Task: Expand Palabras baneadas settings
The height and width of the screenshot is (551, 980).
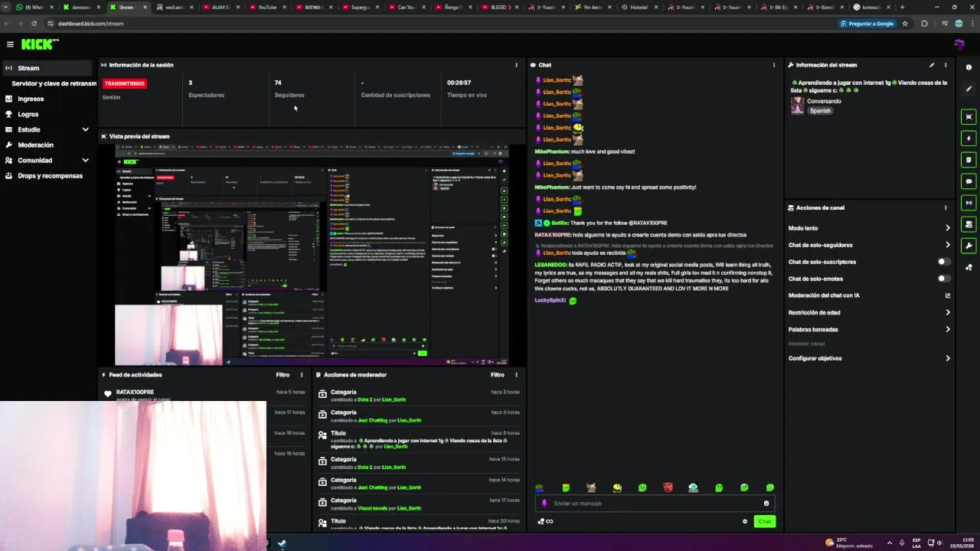Action: (x=870, y=329)
